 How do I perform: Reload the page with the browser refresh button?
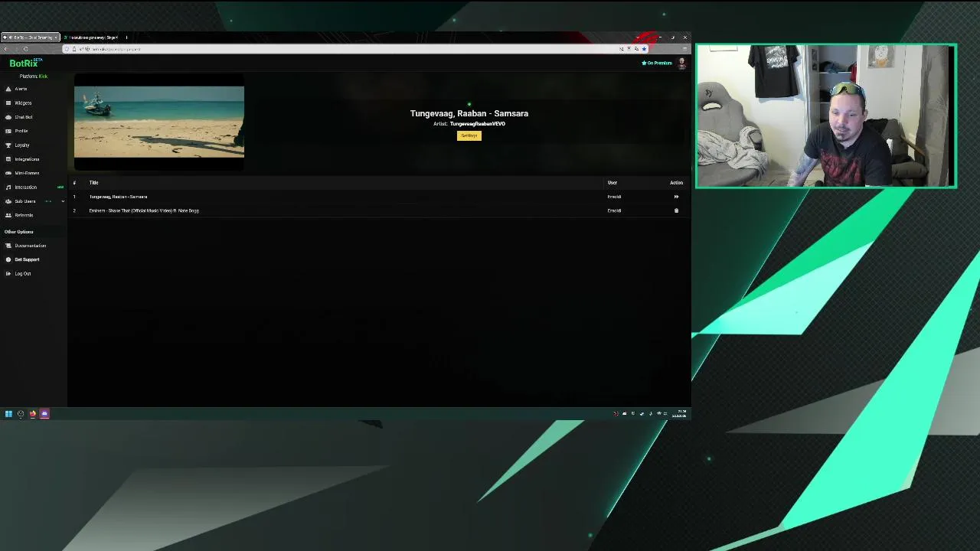(25, 49)
